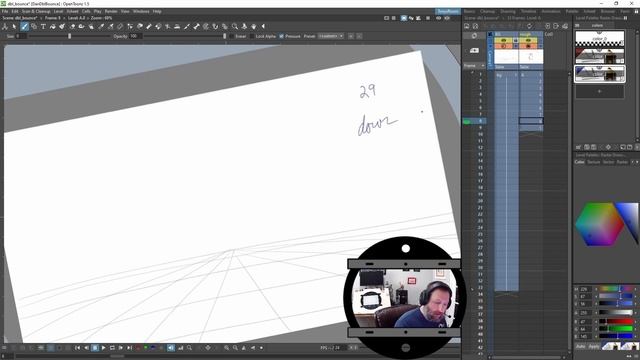Click the viewer preview eye icon

click(x=438, y=18)
